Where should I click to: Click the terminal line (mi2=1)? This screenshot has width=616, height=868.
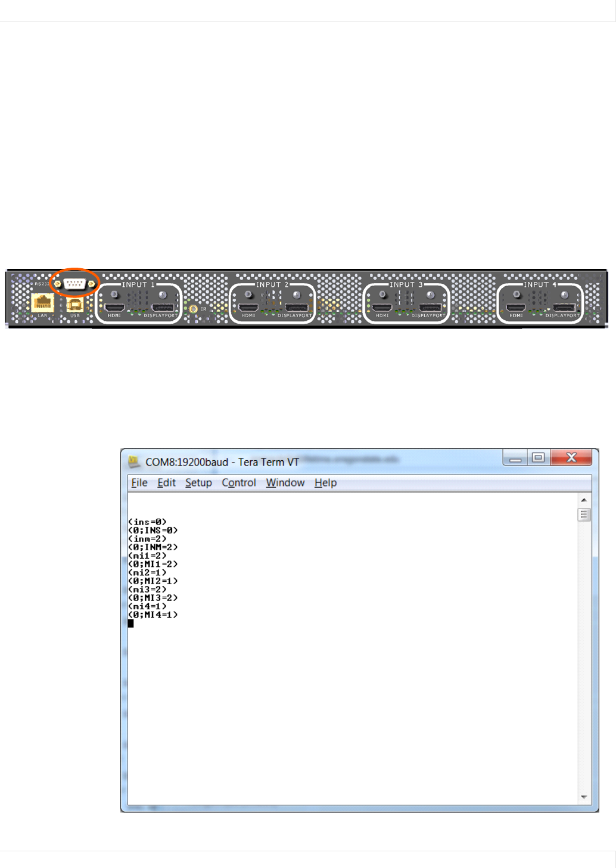(148, 572)
